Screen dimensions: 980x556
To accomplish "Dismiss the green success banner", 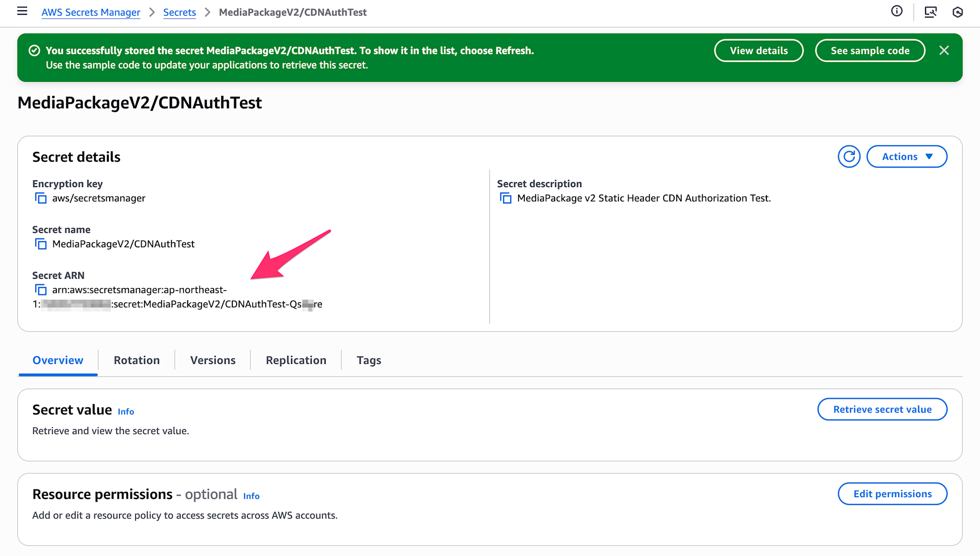I will [944, 50].
